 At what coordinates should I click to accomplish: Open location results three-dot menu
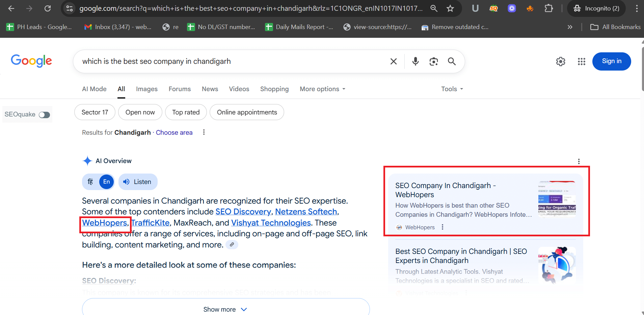pos(204,132)
